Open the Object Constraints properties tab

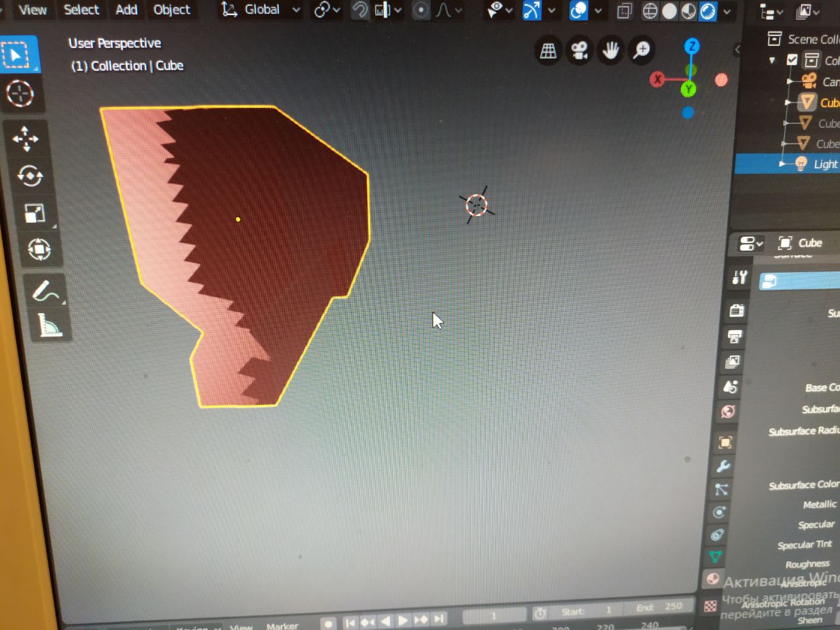[717, 535]
